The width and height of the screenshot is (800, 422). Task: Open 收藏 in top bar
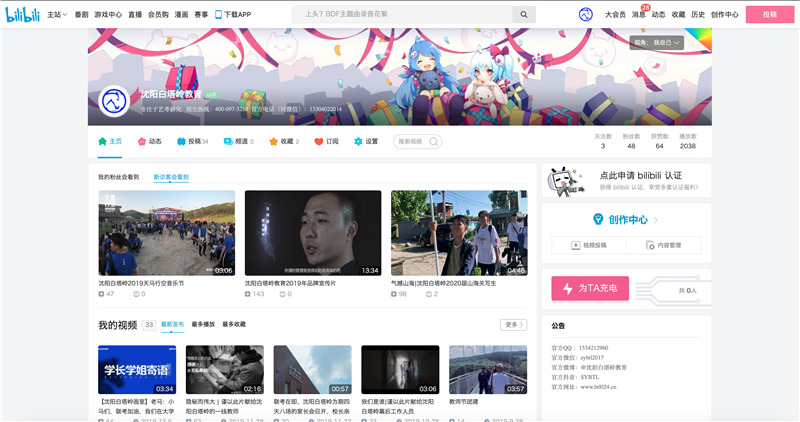[678, 14]
